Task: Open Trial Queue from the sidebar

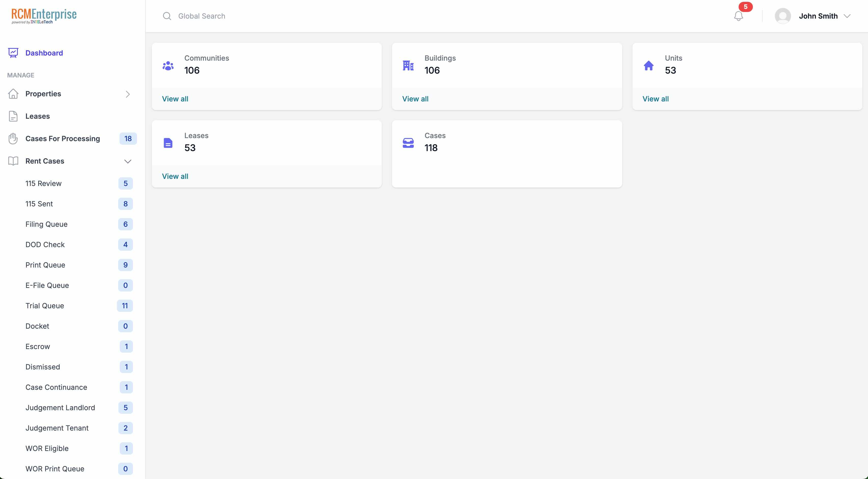Action: [x=45, y=306]
